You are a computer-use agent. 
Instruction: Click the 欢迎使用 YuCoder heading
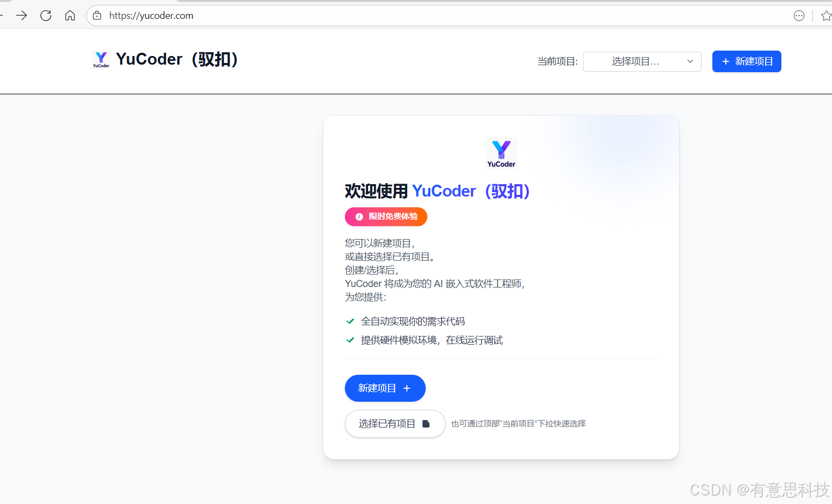coord(438,191)
